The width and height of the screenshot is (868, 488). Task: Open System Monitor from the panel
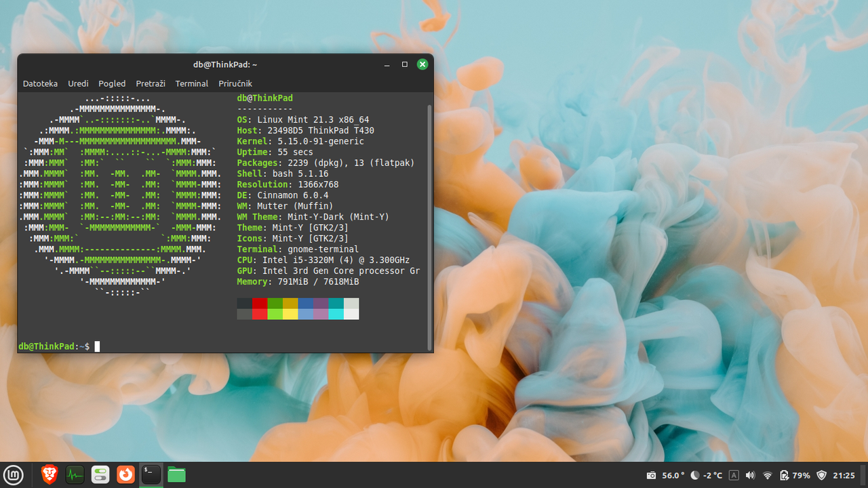point(75,474)
